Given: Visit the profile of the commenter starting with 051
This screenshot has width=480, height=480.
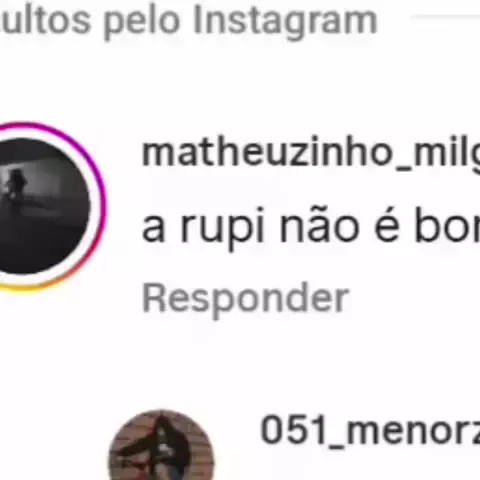Looking at the screenshot, I should [x=370, y=431].
